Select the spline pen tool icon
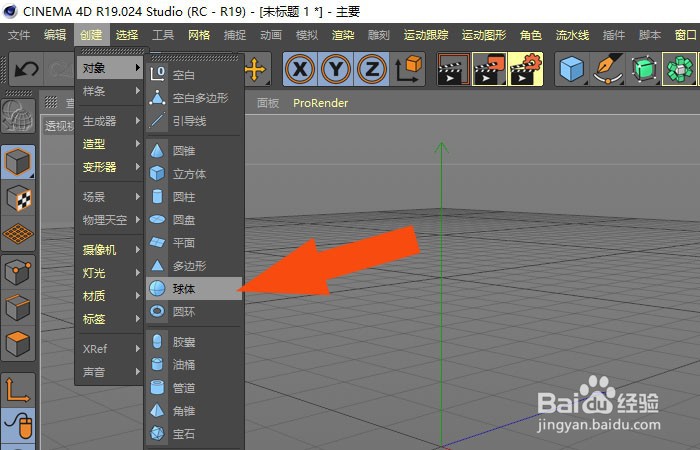 tap(608, 69)
